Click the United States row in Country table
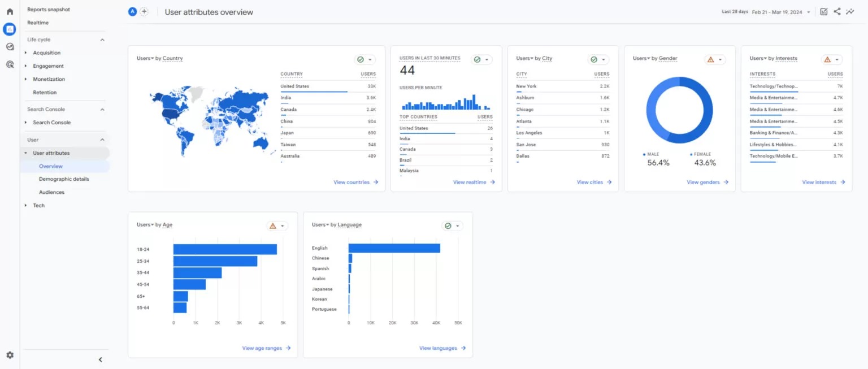 click(328, 86)
